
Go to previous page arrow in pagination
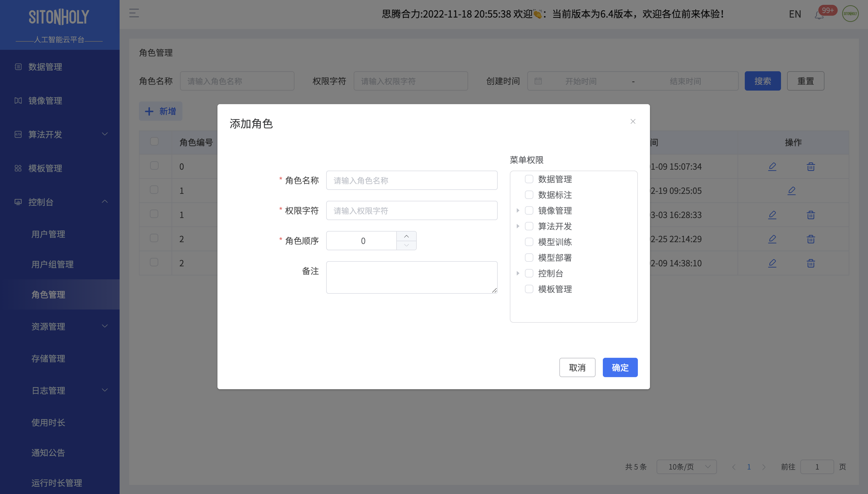pos(734,467)
